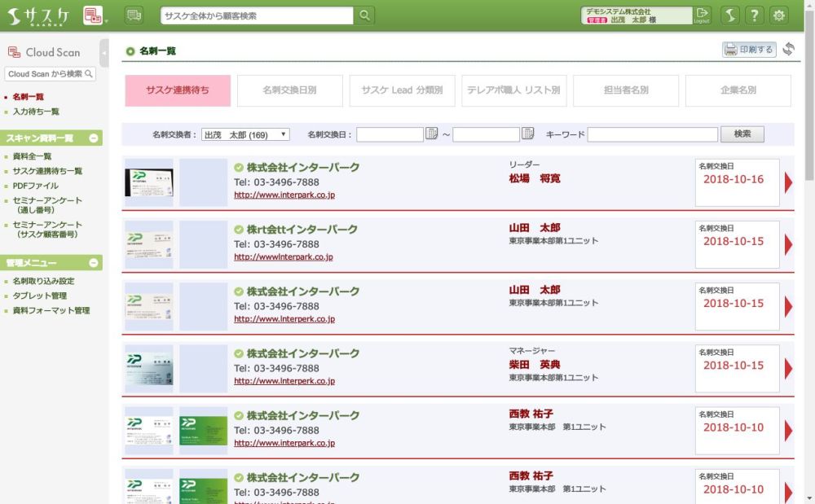Open the link http://wwwInterpark.co.jp
Viewport: 815px width, 504px height.
[x=284, y=257]
